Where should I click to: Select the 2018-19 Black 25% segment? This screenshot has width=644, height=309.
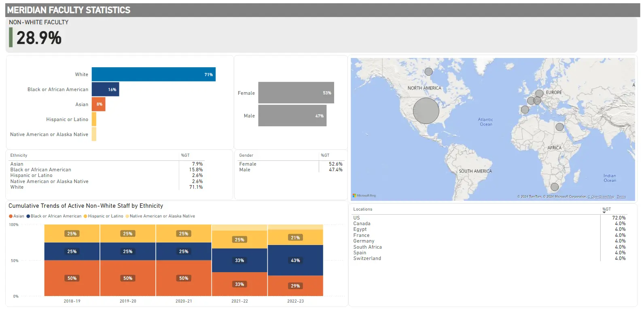[x=72, y=251]
